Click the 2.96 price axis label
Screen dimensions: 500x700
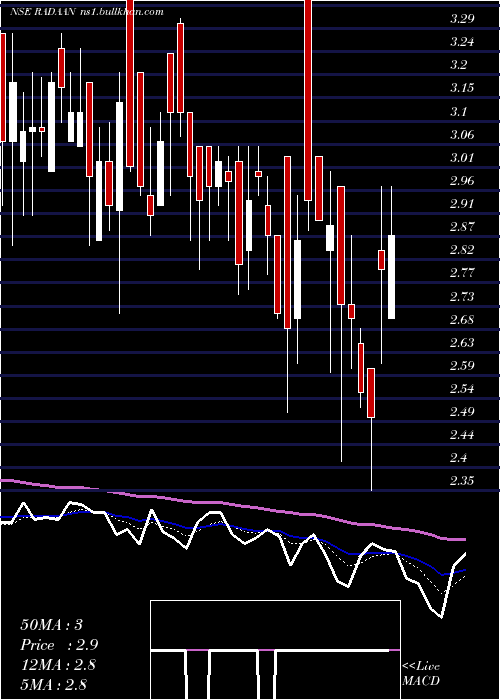point(462,181)
